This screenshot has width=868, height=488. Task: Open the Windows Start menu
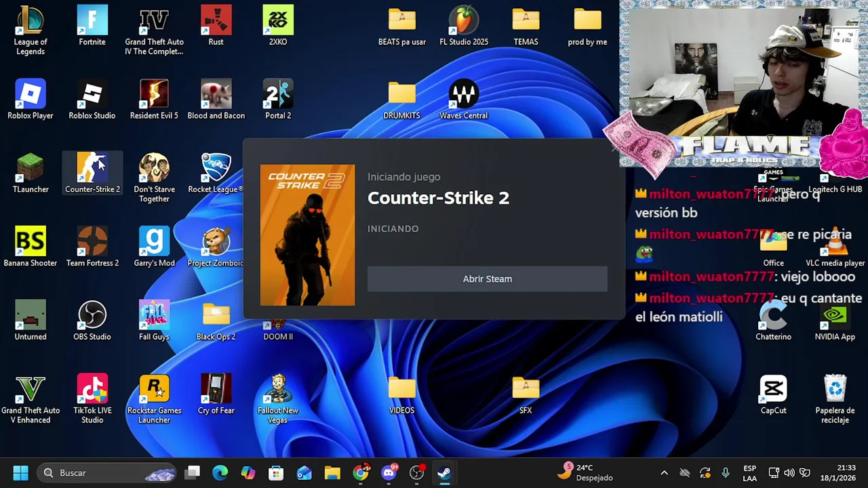pos(20,472)
